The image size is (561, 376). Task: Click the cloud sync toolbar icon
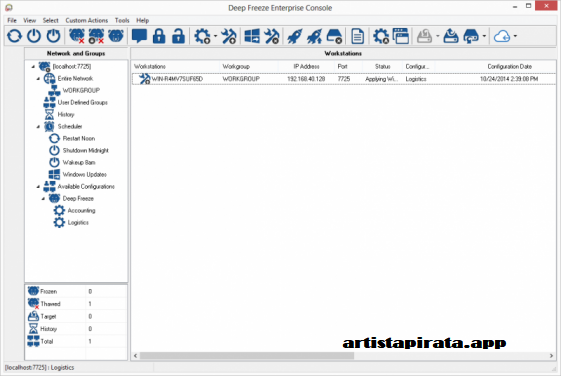[x=502, y=36]
